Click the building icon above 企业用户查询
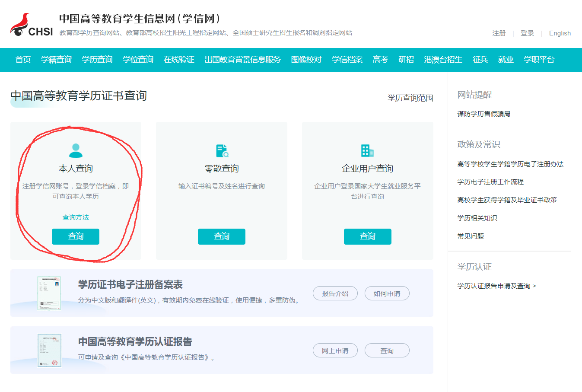 (367, 150)
